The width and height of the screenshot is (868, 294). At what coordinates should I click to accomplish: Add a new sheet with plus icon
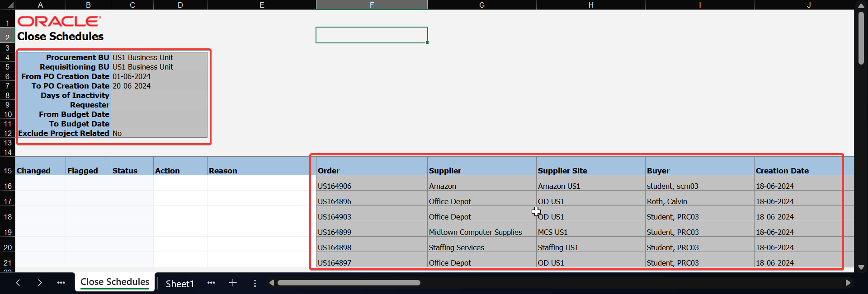(233, 283)
